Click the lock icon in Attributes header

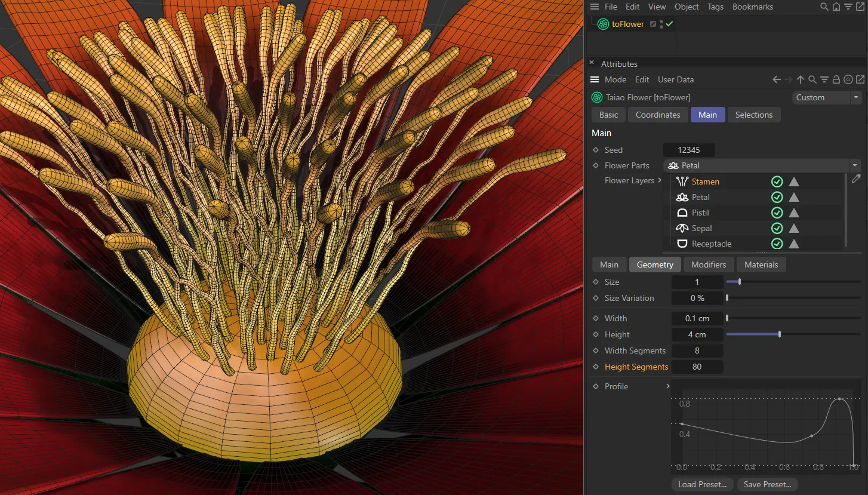coord(836,79)
